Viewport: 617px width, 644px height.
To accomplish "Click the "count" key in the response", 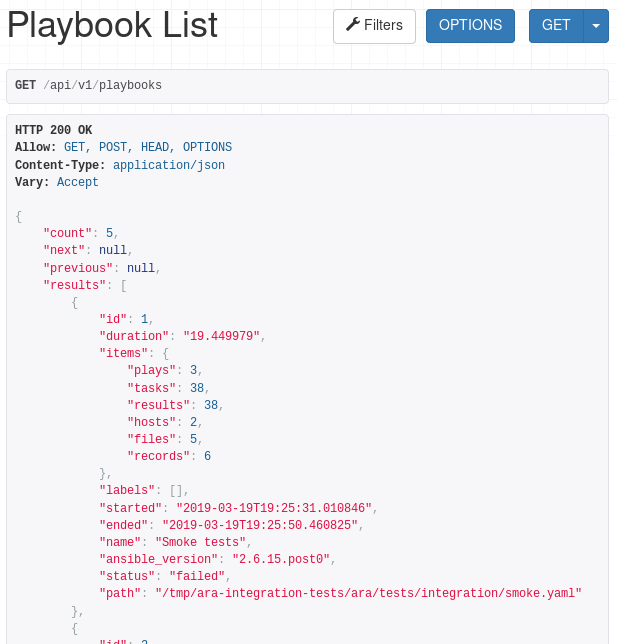I will [x=70, y=233].
